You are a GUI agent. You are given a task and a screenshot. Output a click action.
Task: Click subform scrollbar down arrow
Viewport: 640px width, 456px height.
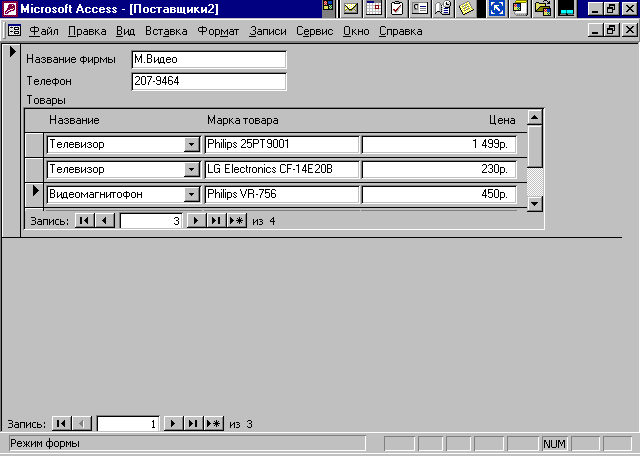[x=535, y=203]
